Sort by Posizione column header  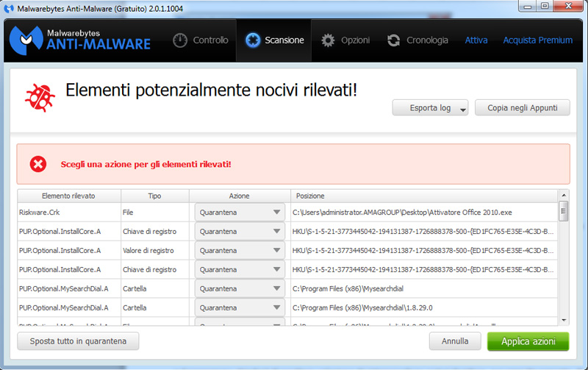[x=424, y=196]
